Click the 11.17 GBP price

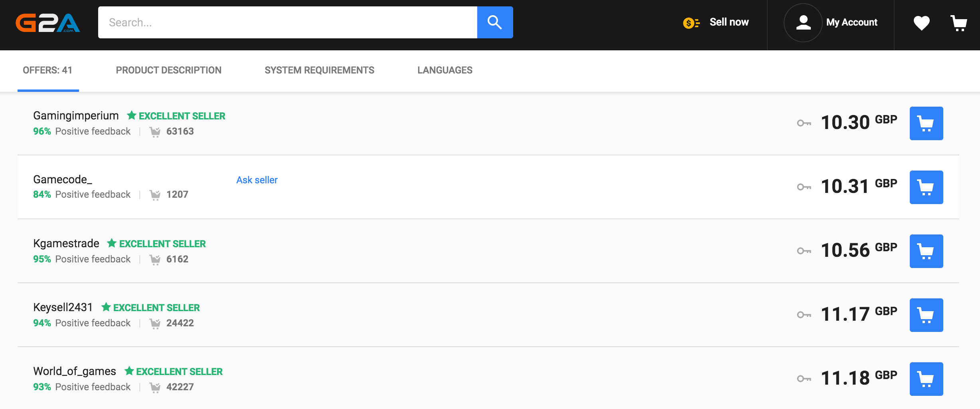click(x=859, y=314)
